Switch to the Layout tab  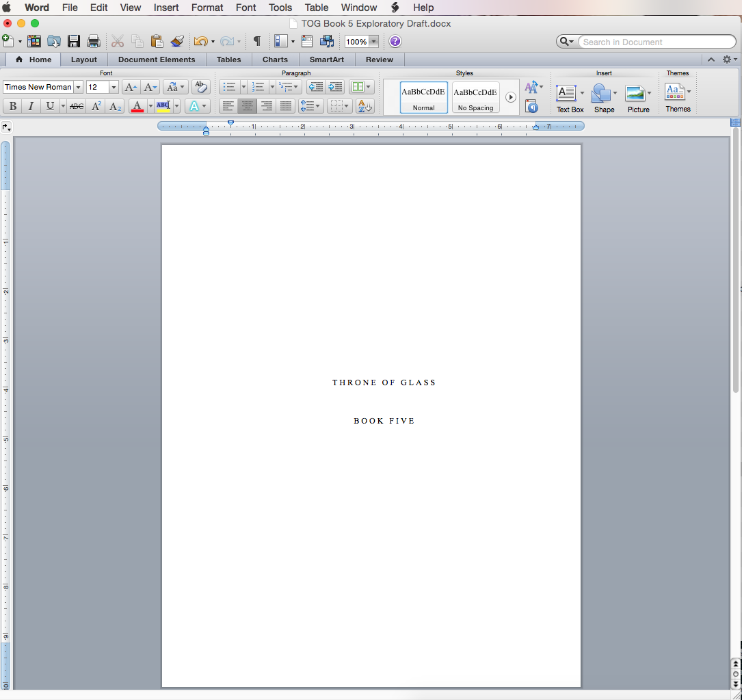point(83,60)
